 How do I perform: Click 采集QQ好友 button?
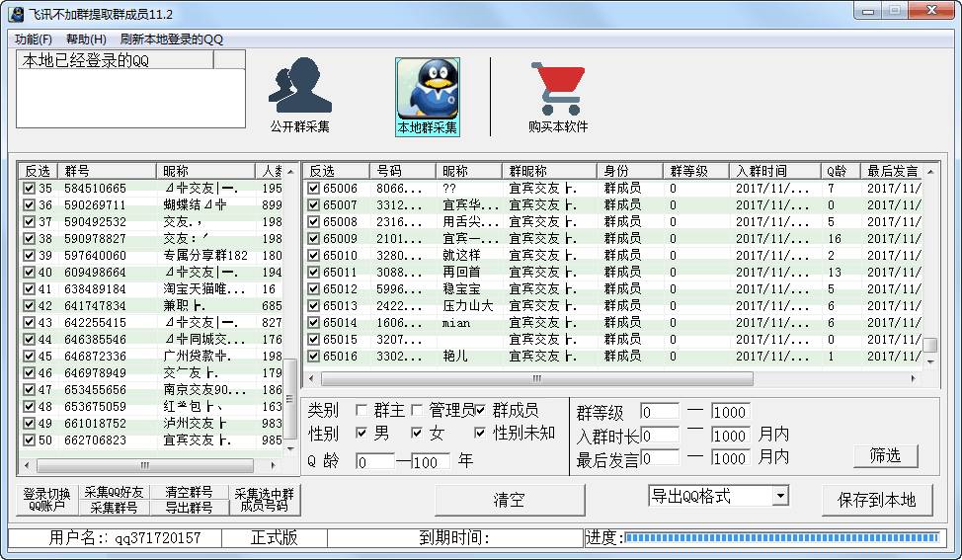pos(114,491)
